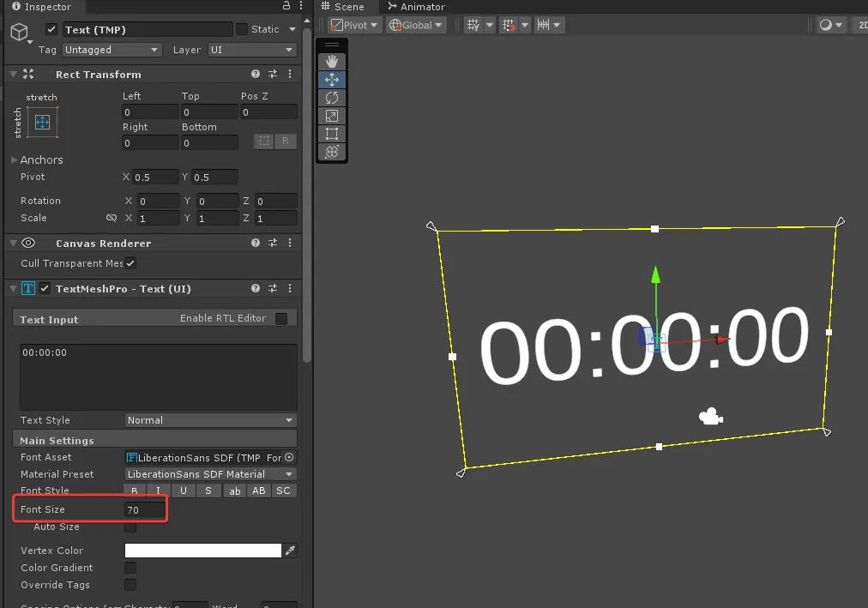Click the white Vertex Color swatch
868x608 pixels.
[x=202, y=551]
